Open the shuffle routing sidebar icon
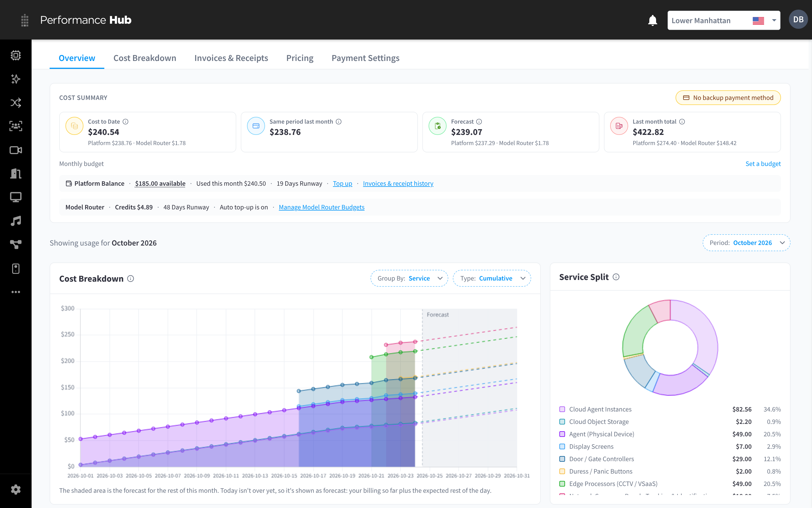 (x=16, y=102)
